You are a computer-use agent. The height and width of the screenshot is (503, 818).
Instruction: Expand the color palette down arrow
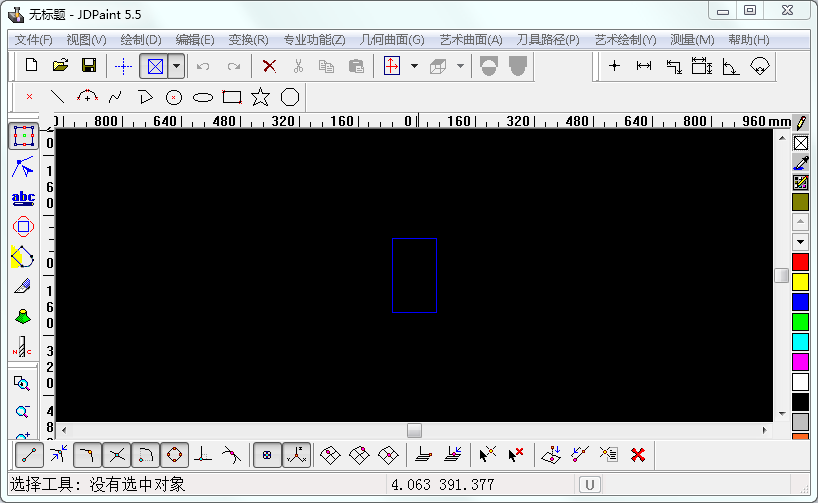point(800,242)
